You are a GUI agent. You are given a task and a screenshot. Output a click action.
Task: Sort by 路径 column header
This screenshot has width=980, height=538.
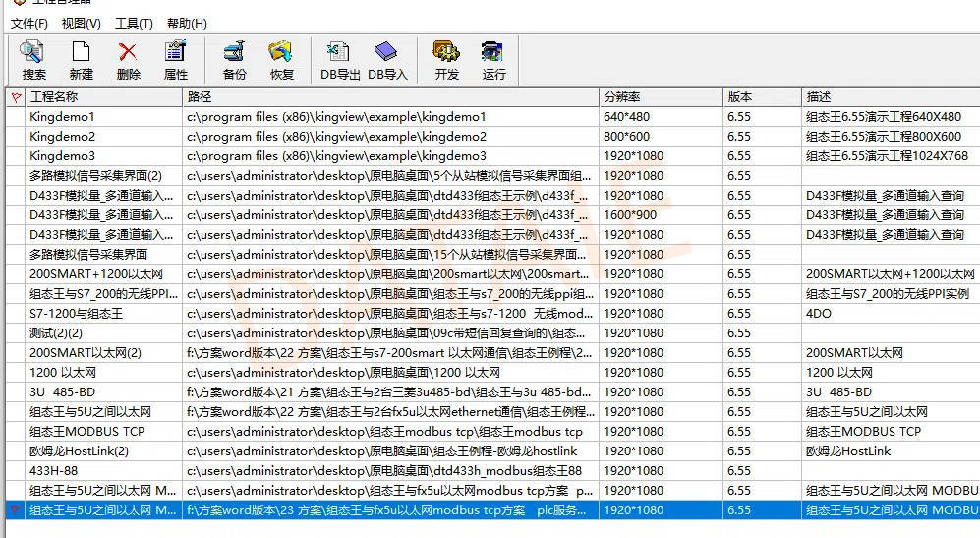point(390,97)
